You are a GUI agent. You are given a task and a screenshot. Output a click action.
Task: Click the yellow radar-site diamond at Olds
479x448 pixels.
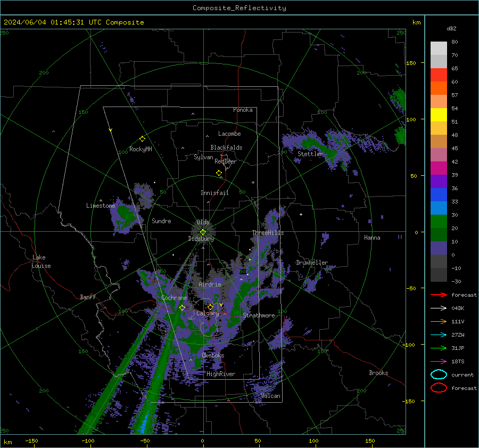(x=203, y=232)
